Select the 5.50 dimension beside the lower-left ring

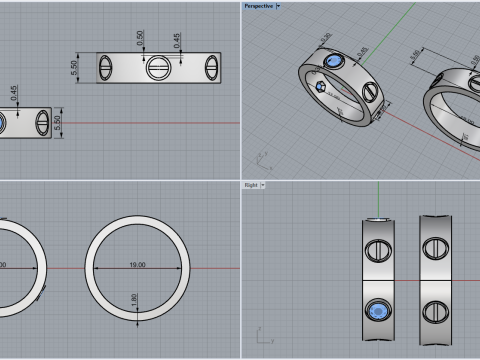tap(57, 123)
